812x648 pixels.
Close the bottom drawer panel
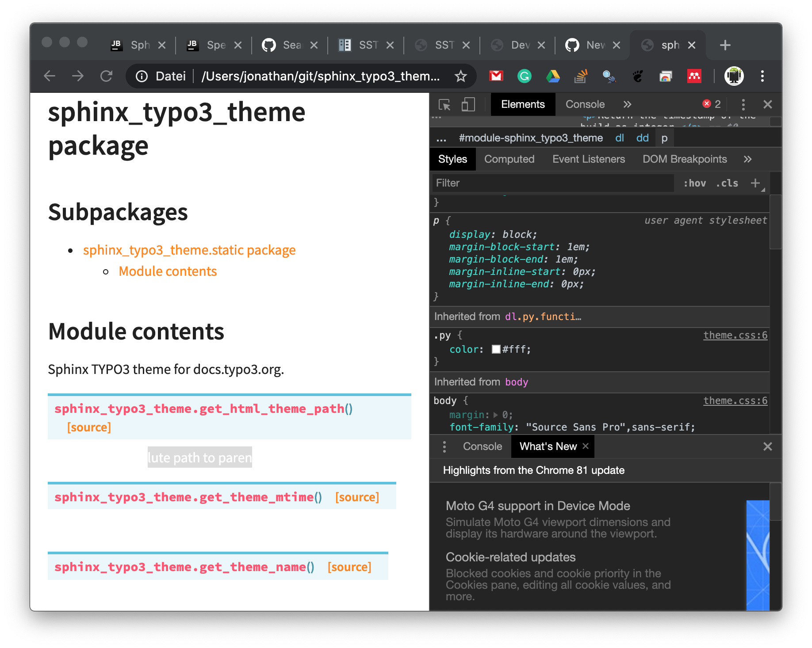click(x=768, y=446)
